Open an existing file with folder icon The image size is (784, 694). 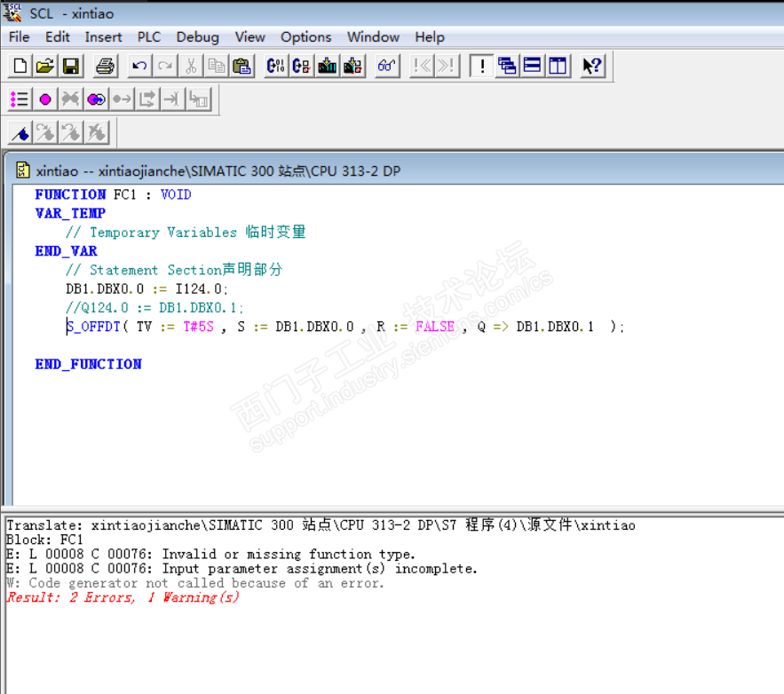pyautogui.click(x=45, y=66)
